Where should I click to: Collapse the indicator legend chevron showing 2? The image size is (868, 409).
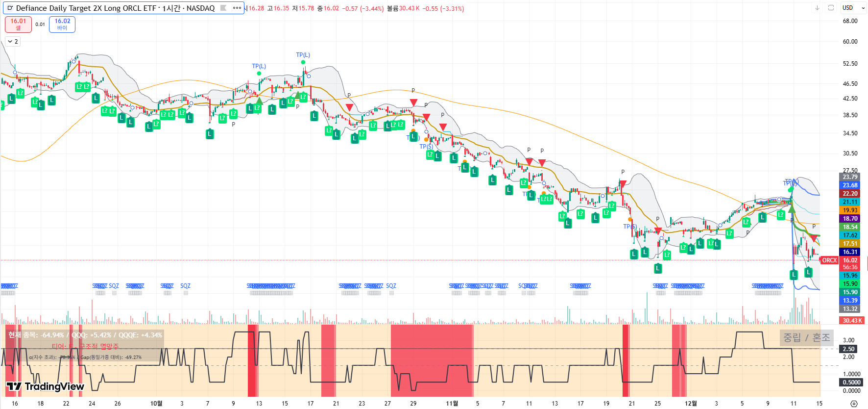click(x=13, y=42)
